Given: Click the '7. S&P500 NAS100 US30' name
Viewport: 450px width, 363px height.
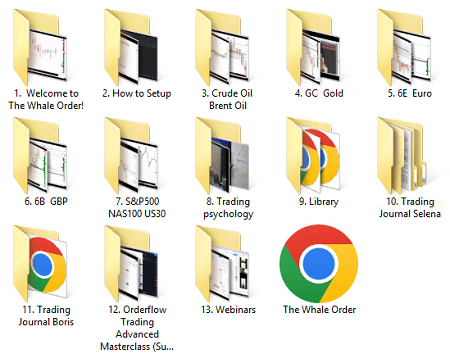Looking at the screenshot, I should [137, 207].
